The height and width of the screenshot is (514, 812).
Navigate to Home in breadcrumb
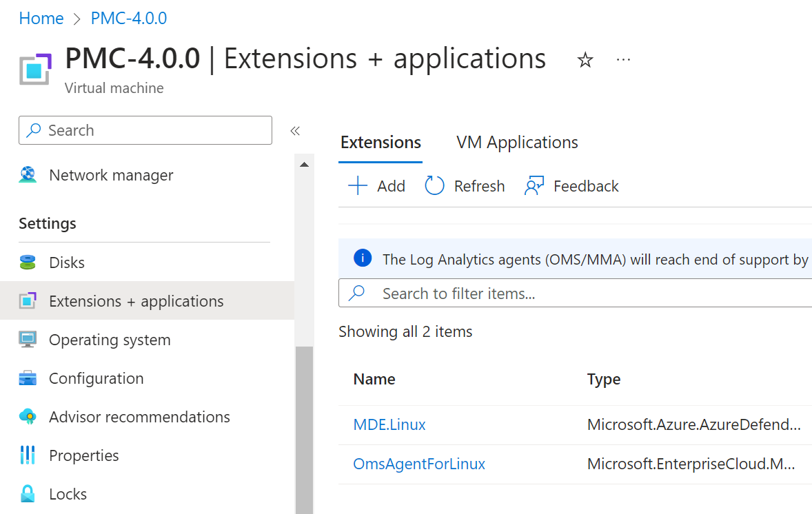click(x=41, y=19)
